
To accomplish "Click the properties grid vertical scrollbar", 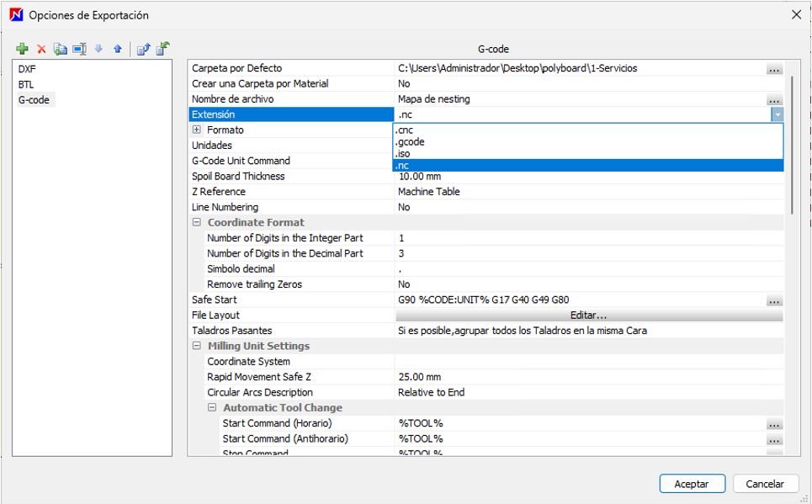I will [791, 145].
